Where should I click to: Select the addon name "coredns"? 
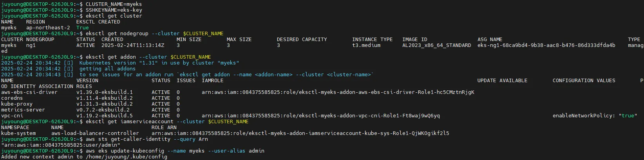[12, 98]
